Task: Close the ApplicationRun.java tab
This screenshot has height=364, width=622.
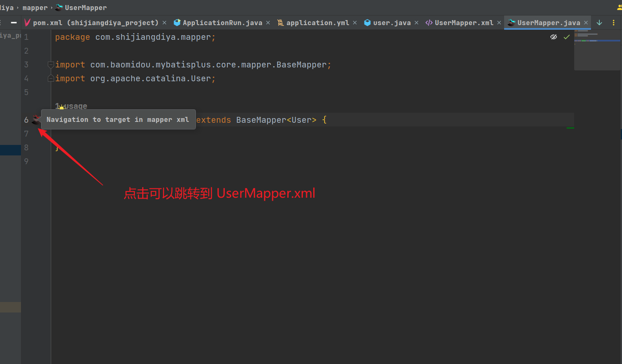Action: click(268, 23)
